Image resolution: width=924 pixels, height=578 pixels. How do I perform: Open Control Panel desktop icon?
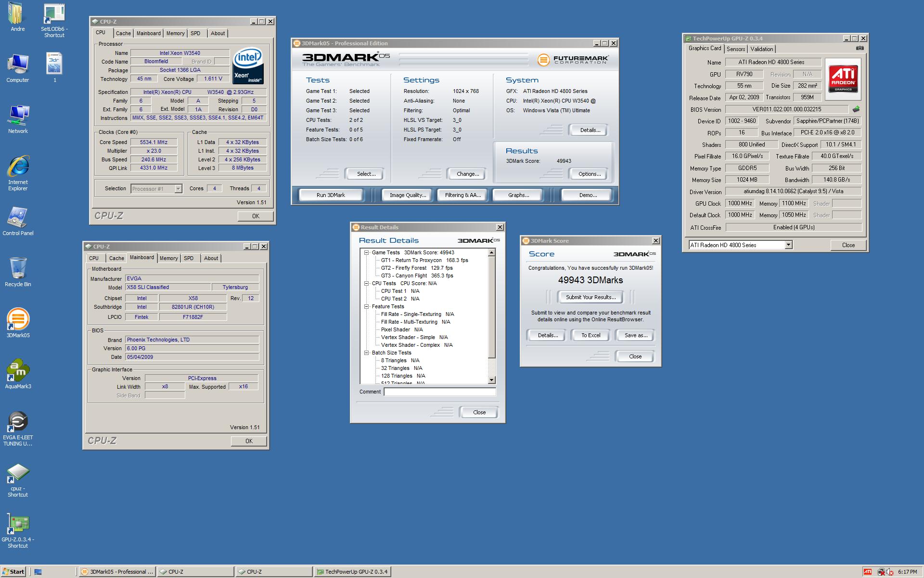point(18,222)
